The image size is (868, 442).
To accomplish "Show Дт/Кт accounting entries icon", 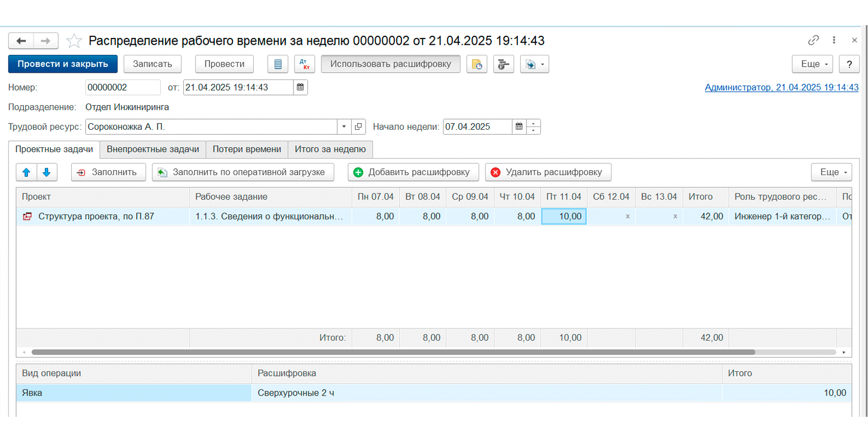I will coord(305,64).
